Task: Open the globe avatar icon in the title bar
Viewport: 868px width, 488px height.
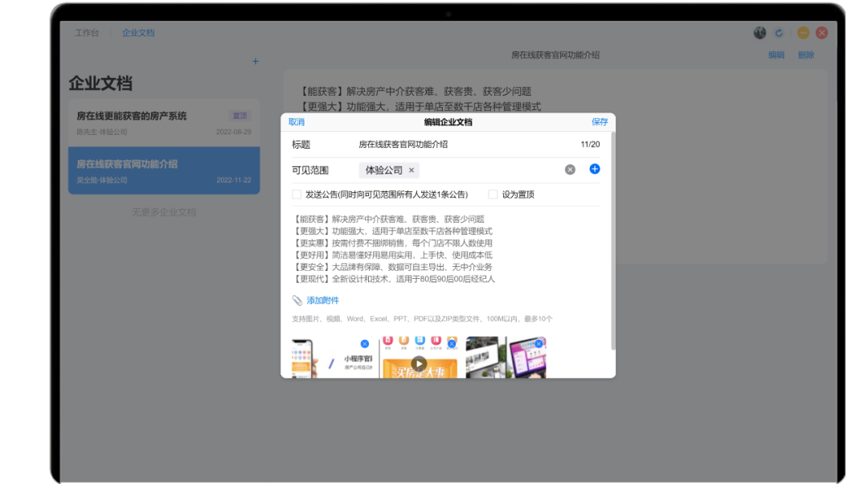Action: [x=759, y=33]
